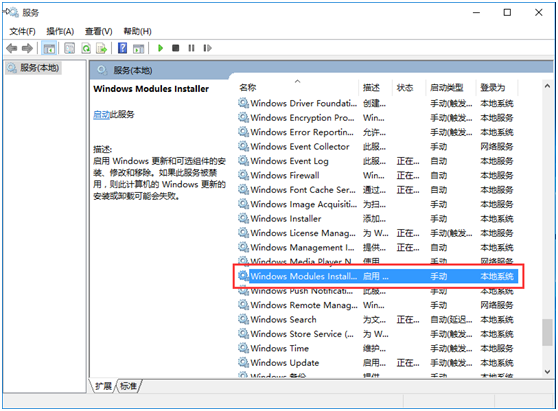Select the Windows Modules Installer row name

tap(303, 276)
